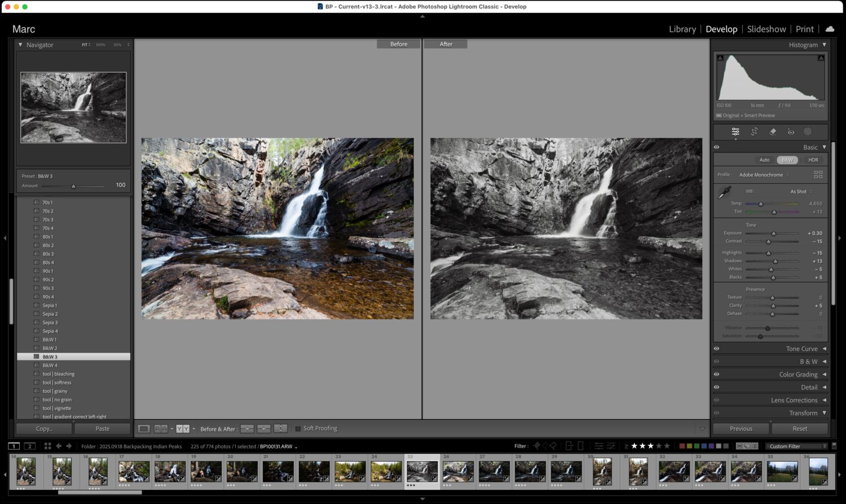Click the cloud sync status icon
This screenshot has width=846, height=504.
click(x=830, y=29)
